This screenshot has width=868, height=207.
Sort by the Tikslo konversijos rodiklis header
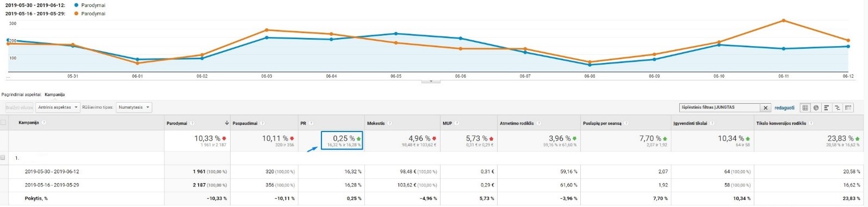click(x=781, y=123)
